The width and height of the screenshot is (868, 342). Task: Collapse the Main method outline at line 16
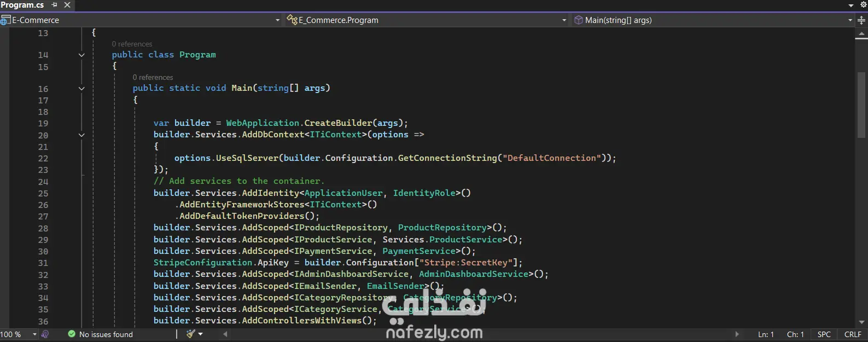coord(81,89)
